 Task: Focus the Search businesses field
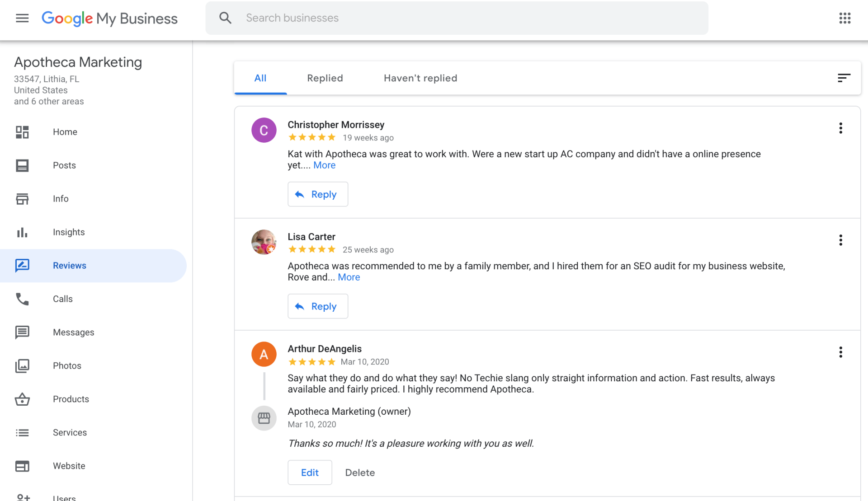457,18
